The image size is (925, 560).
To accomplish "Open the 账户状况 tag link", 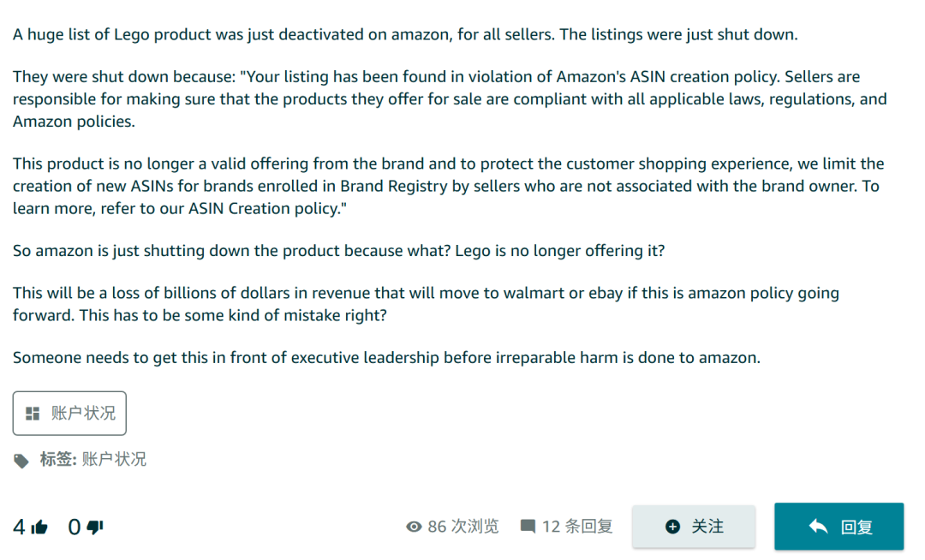I will point(114,460).
